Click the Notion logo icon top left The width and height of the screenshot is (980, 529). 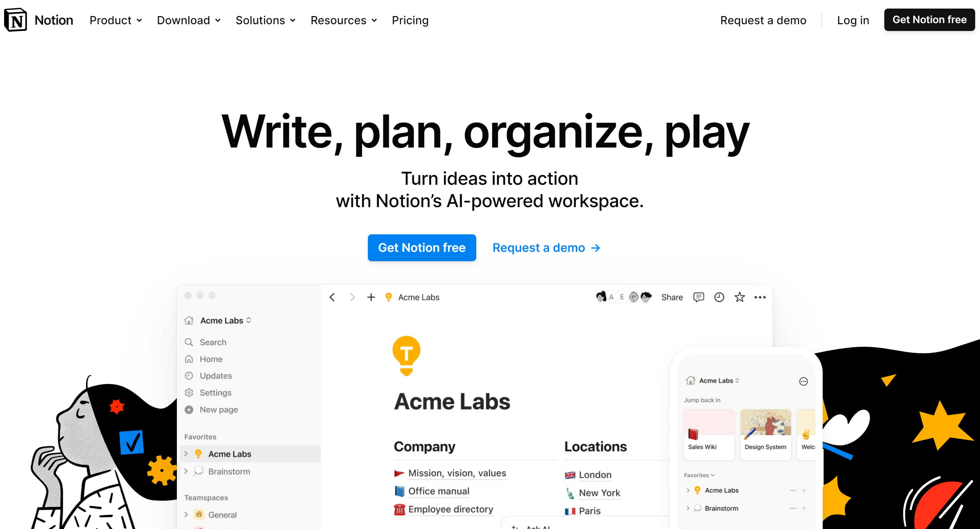click(x=17, y=20)
